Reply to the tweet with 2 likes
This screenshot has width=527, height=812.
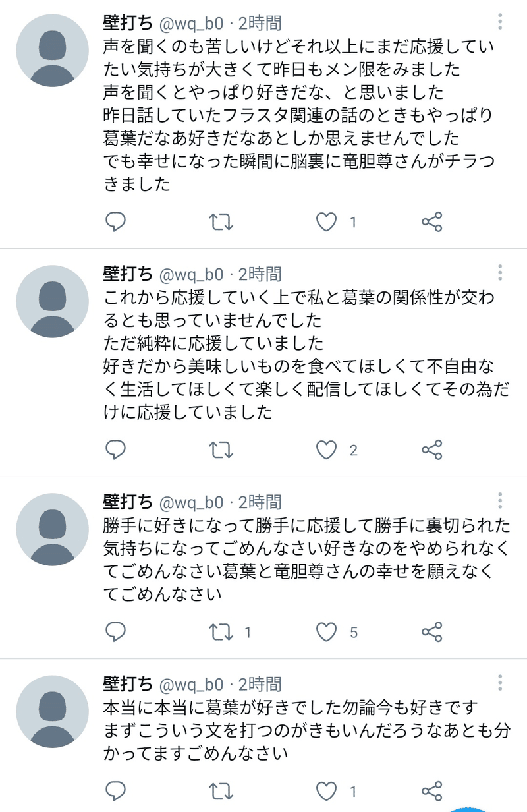click(x=115, y=450)
